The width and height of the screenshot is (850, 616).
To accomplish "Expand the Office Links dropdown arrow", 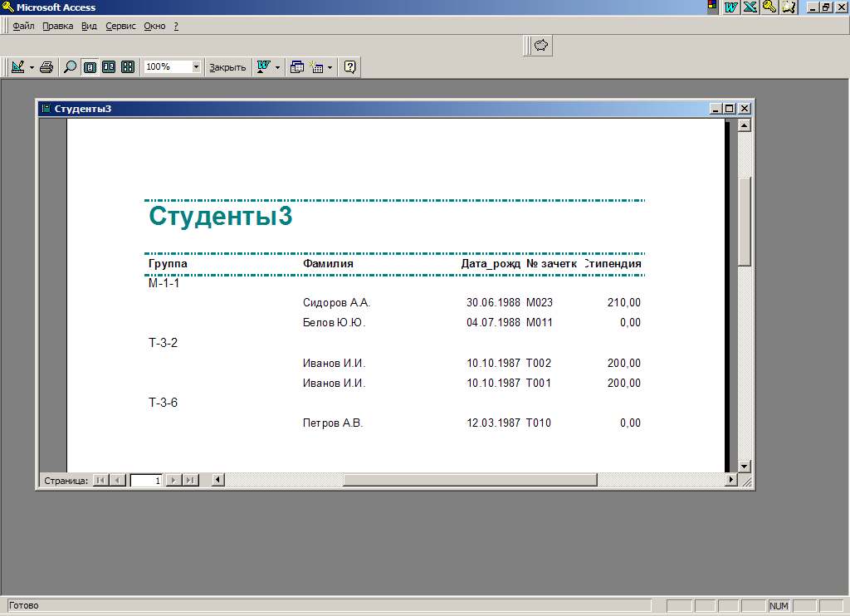I will click(x=277, y=68).
